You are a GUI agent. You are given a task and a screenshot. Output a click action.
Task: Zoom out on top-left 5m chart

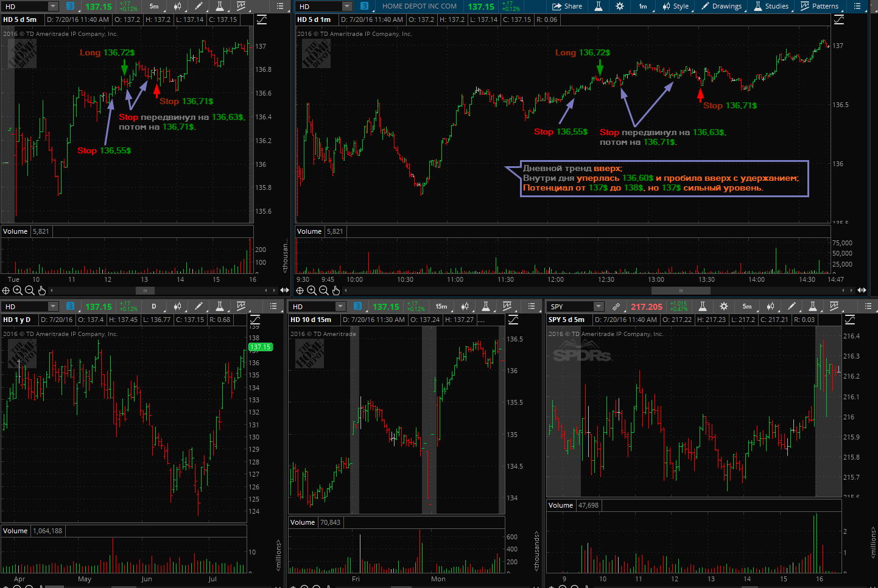(x=29, y=290)
